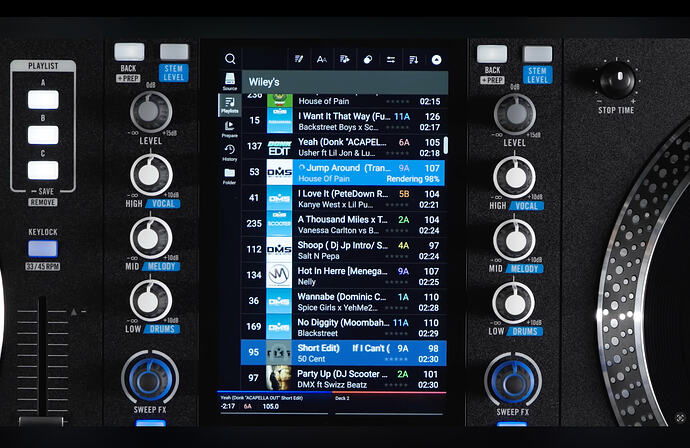This screenshot has height=448, width=690.
Task: Touch the left High/Vocal knob
Action: click(x=150, y=175)
